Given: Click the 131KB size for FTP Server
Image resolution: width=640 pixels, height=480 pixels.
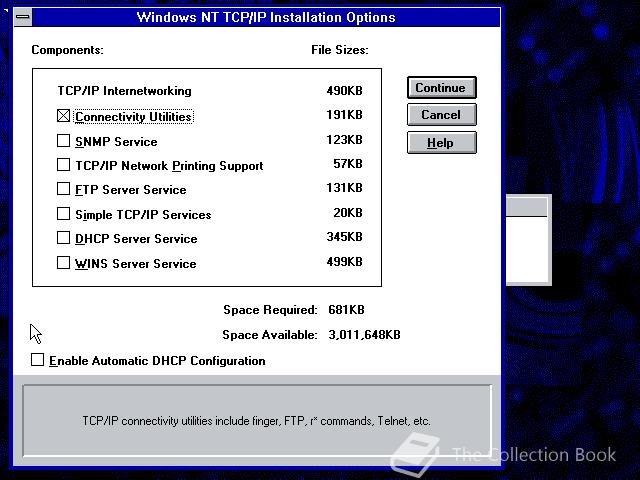Looking at the screenshot, I should coord(344,188).
